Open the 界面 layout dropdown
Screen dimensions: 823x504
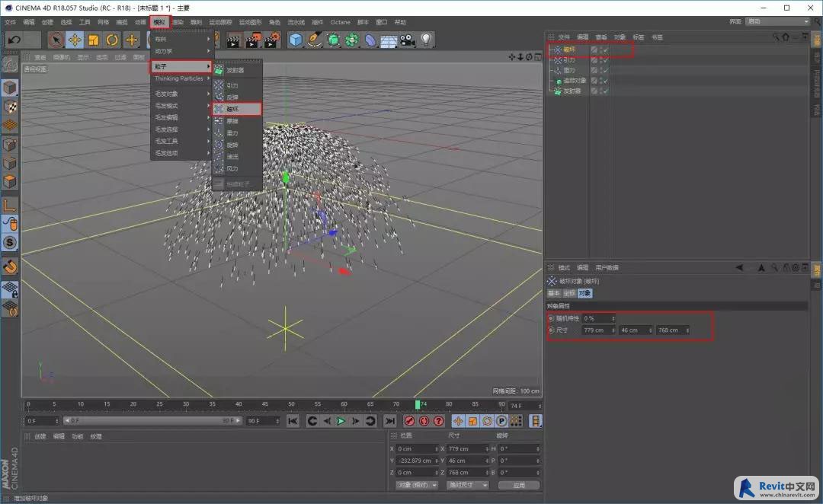click(778, 21)
